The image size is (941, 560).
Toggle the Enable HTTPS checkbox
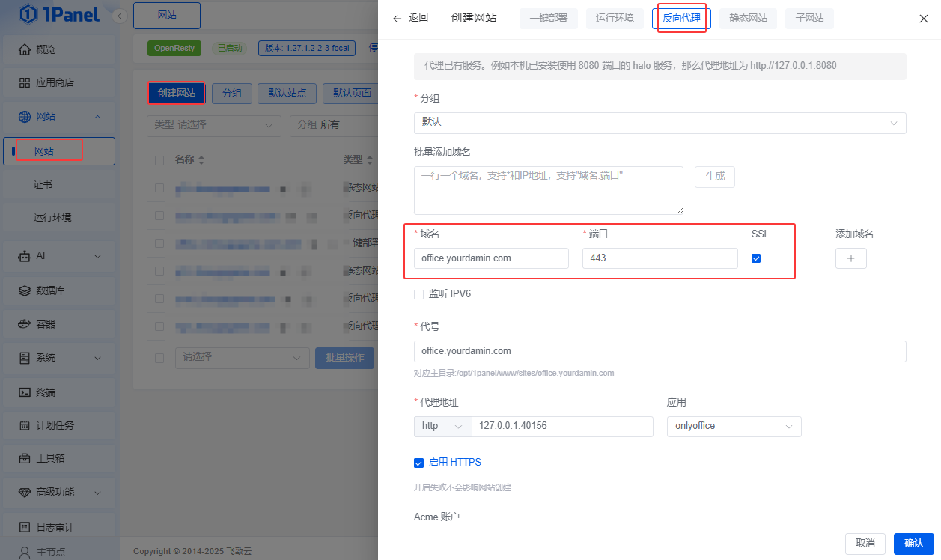[x=419, y=463]
